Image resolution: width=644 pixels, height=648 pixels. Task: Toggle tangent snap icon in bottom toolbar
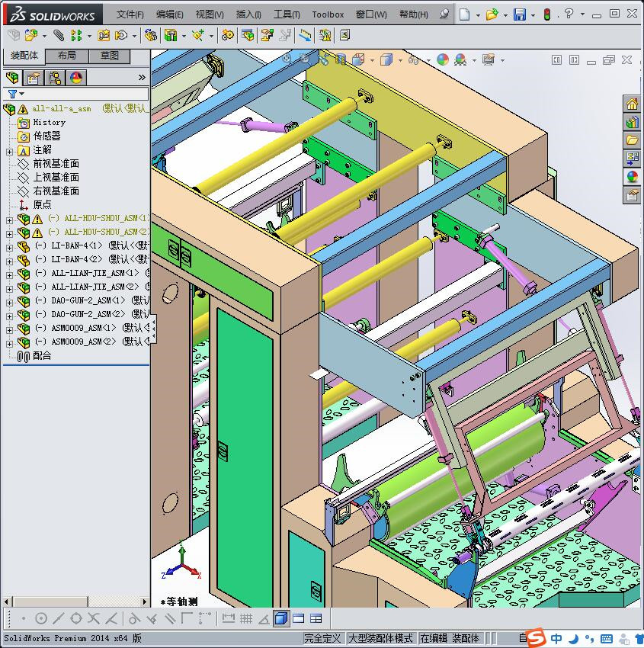pyautogui.click(x=134, y=619)
